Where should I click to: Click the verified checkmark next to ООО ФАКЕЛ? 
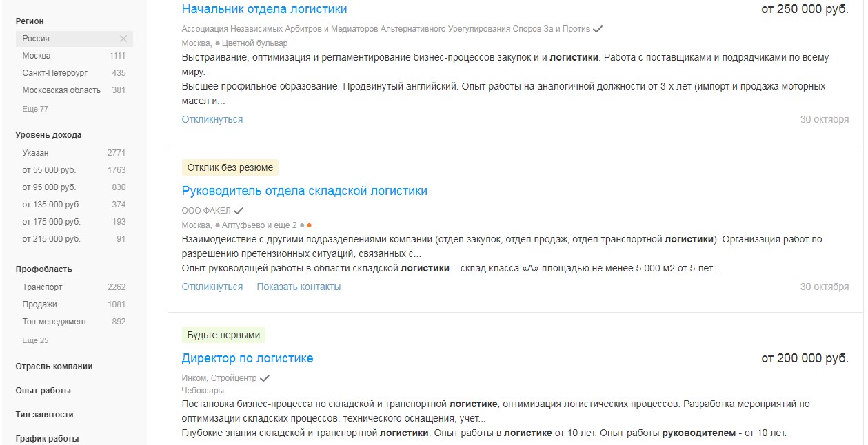coord(239,210)
